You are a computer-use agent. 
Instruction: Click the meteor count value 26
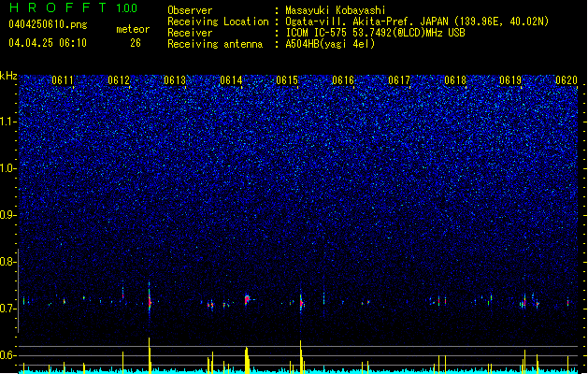(x=136, y=43)
